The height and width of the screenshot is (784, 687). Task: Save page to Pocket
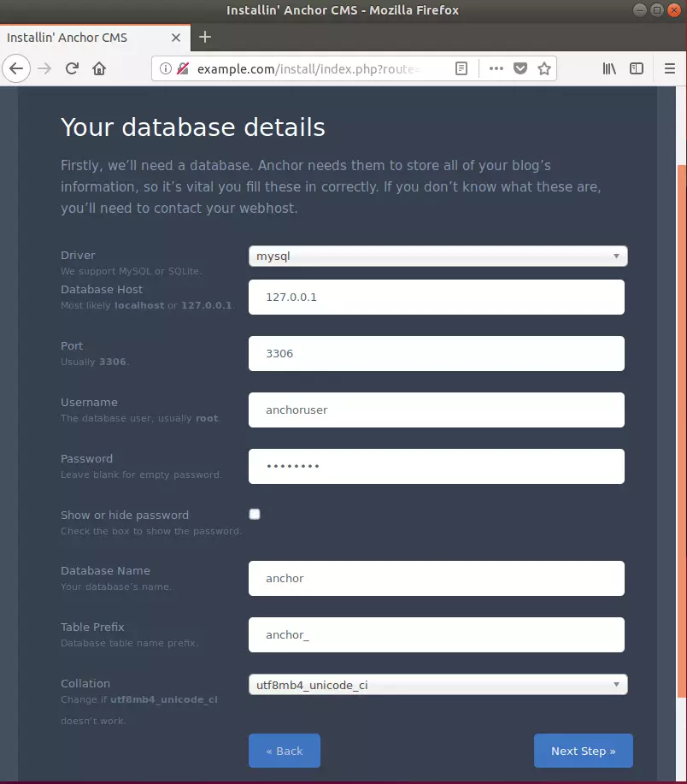click(x=520, y=68)
